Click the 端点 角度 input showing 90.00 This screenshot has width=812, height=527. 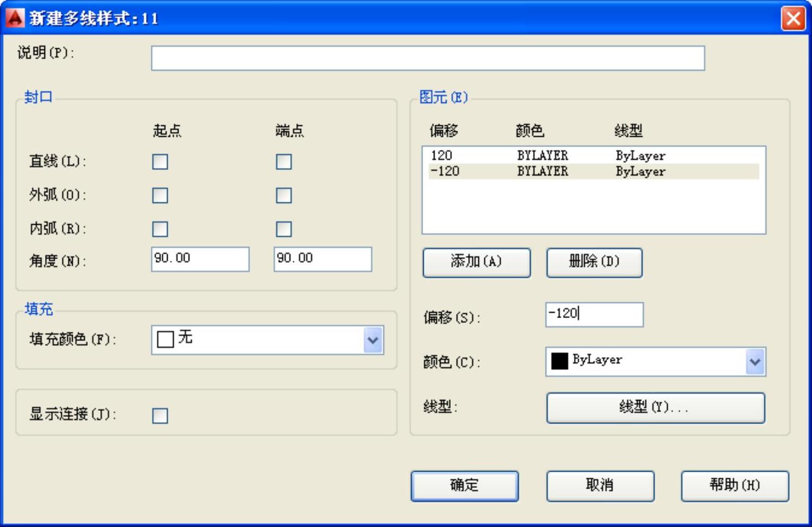[x=323, y=259]
